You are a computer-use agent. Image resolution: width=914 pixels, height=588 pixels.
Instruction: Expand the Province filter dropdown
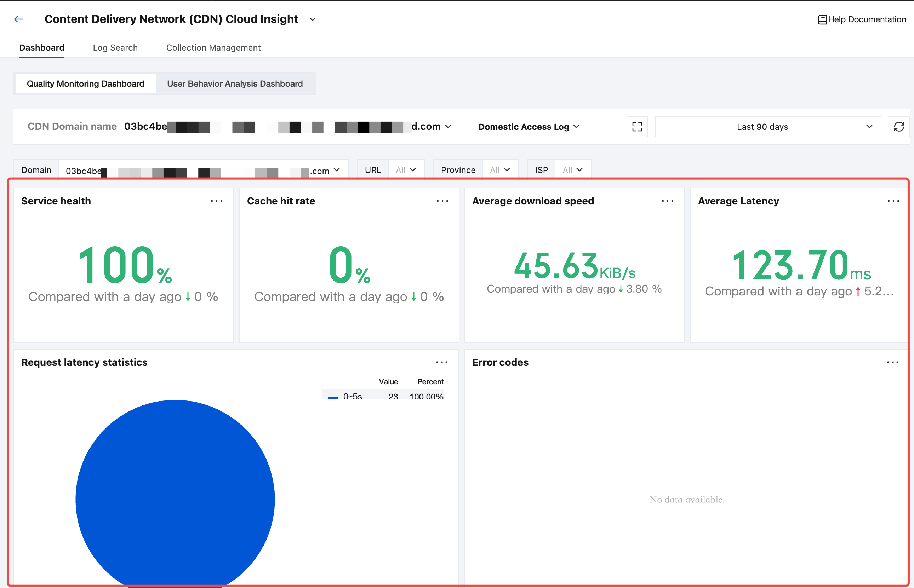point(499,170)
